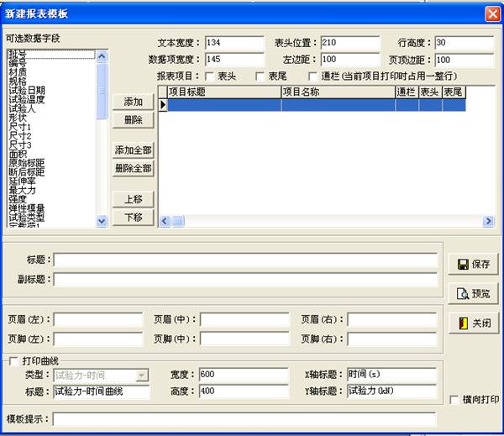
Task: Click 删除全部 to remove all items
Action: [133, 168]
